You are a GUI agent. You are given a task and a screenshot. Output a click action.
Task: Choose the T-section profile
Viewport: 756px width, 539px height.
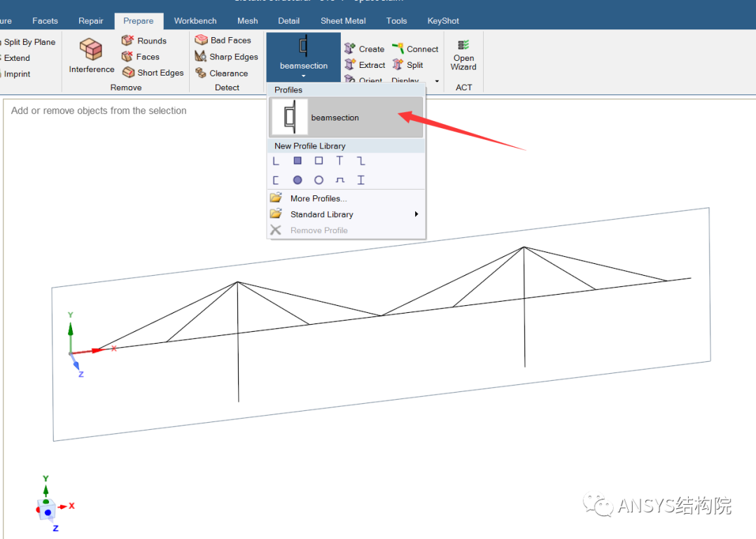[x=340, y=160]
